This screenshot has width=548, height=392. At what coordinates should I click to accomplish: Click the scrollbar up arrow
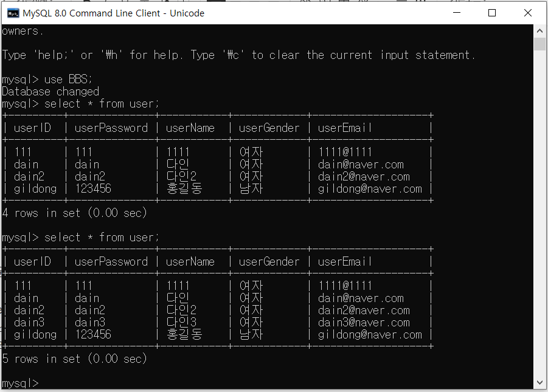(x=539, y=31)
